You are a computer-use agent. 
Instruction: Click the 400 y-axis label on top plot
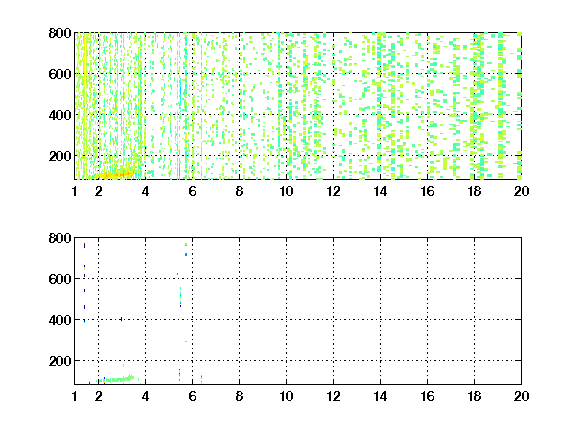click(60, 115)
